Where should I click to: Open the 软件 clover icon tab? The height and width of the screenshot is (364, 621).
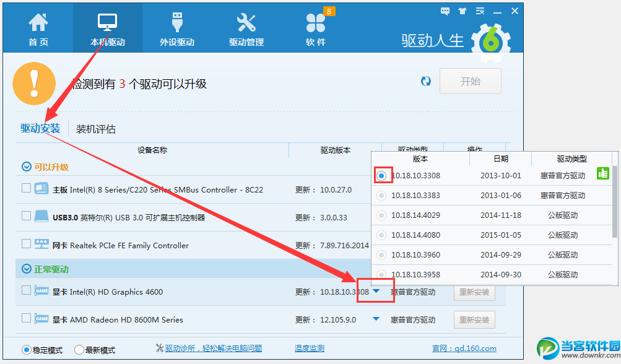click(316, 29)
